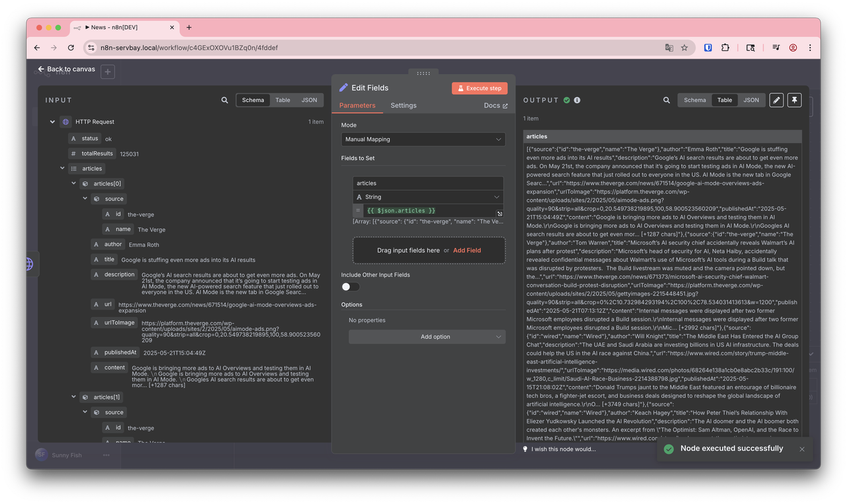Click the url field pill
Screen dimensions: 847x504
coord(103,304)
